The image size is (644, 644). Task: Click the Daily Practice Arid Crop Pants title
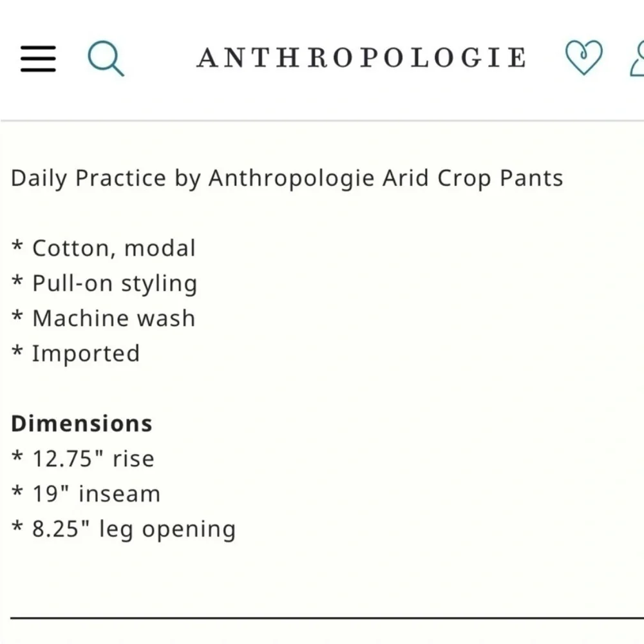point(286,178)
